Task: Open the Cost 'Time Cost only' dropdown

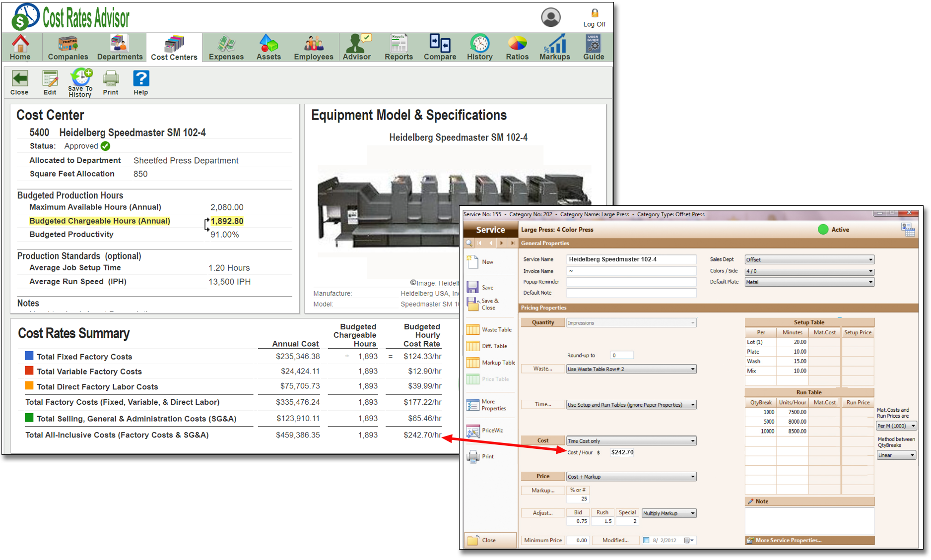Action: click(631, 441)
